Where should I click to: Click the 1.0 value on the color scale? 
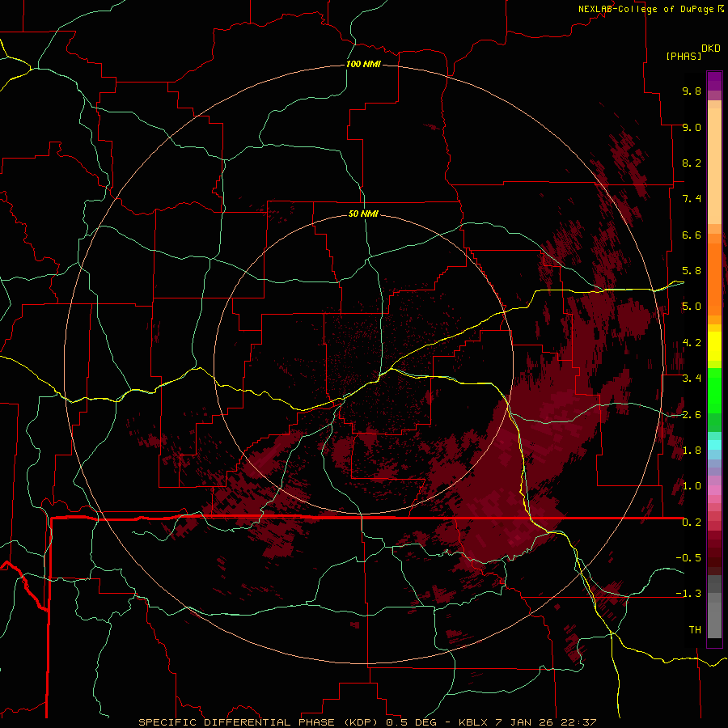coord(692,486)
